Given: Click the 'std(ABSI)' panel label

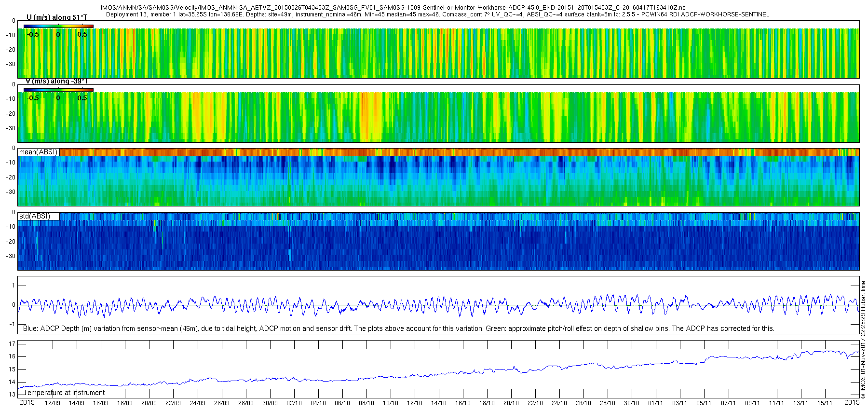Looking at the screenshot, I should coord(35,216).
